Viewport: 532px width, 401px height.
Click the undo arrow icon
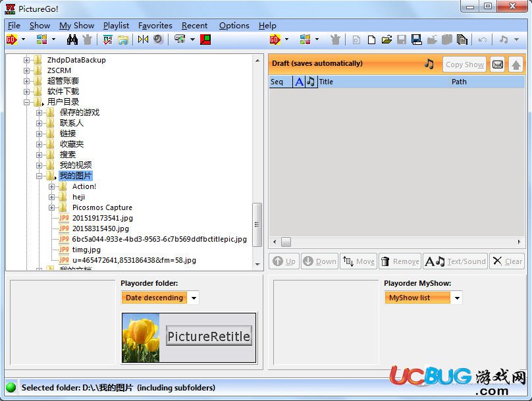pyautogui.click(x=482, y=40)
